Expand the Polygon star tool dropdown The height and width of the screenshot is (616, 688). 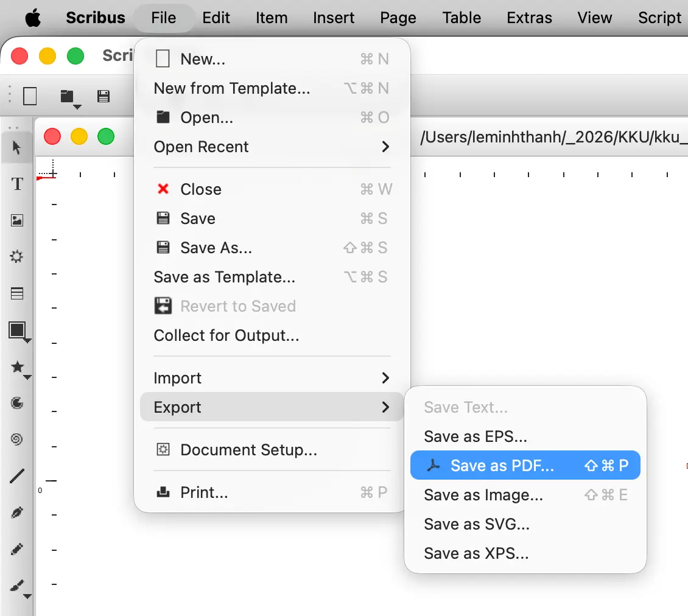point(27,377)
